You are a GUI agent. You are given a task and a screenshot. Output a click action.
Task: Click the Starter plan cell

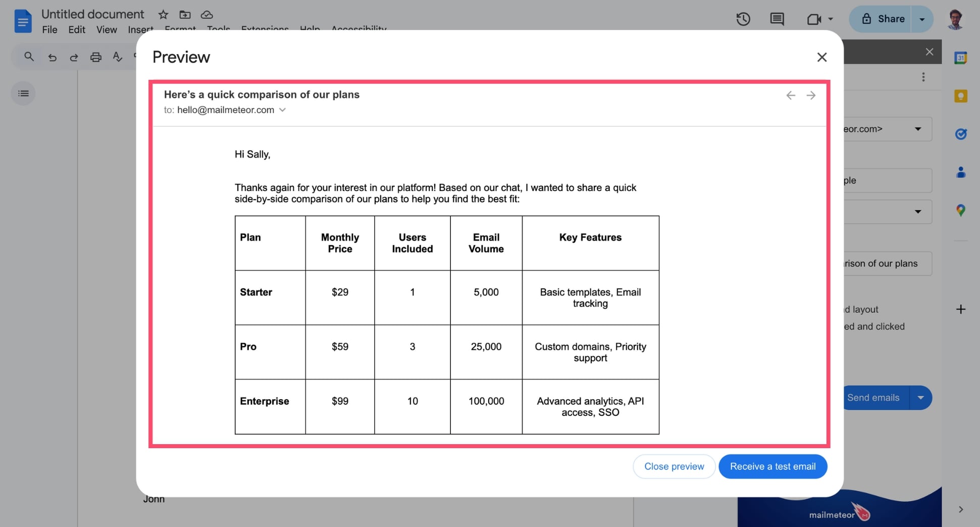(x=270, y=297)
